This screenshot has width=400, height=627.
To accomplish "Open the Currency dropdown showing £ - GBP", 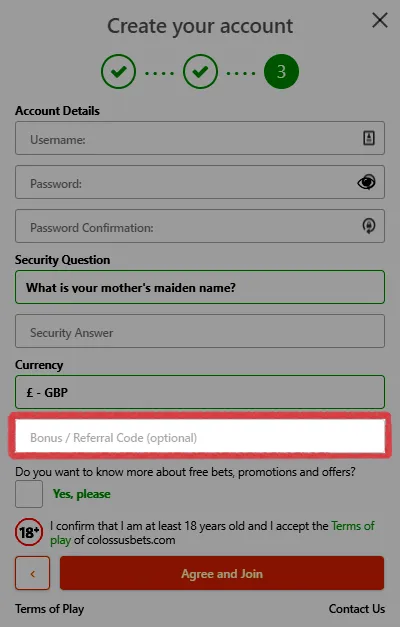I will 200,392.
